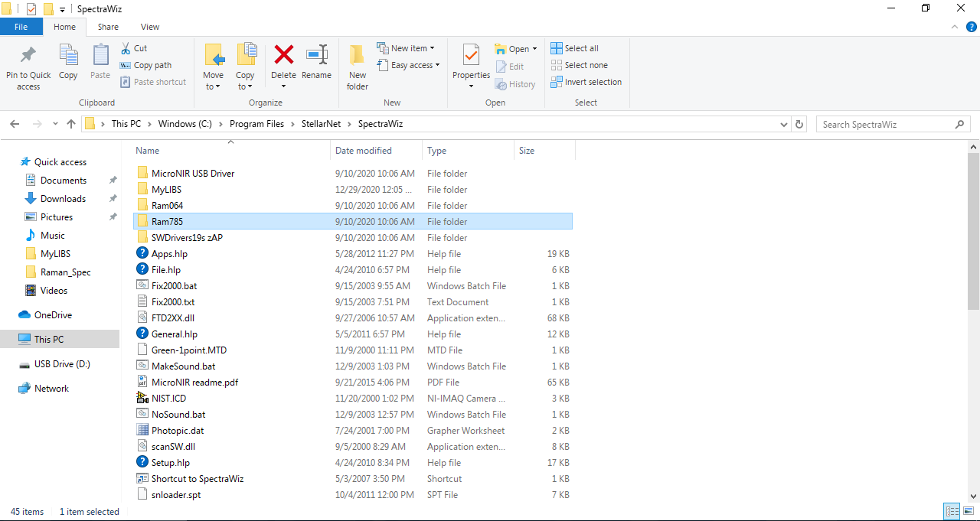Click the Copy path icon
Viewport: 980px width, 521px height.
(x=126, y=65)
